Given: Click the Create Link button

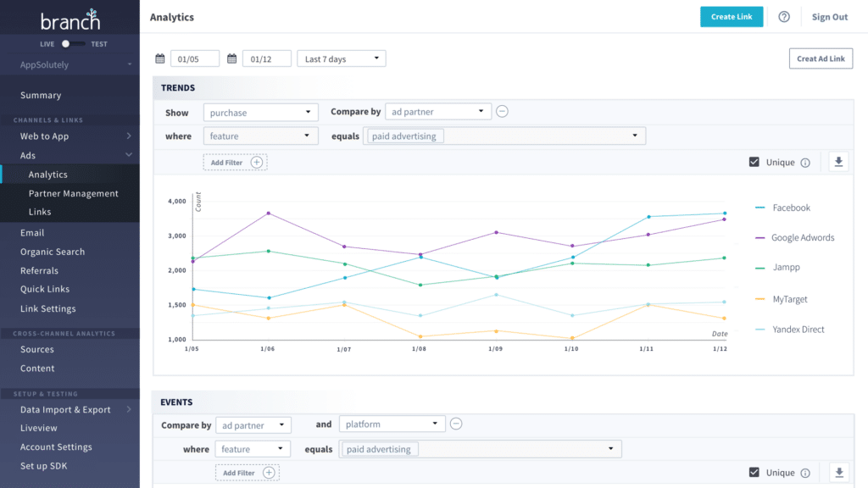Looking at the screenshot, I should 732,17.
